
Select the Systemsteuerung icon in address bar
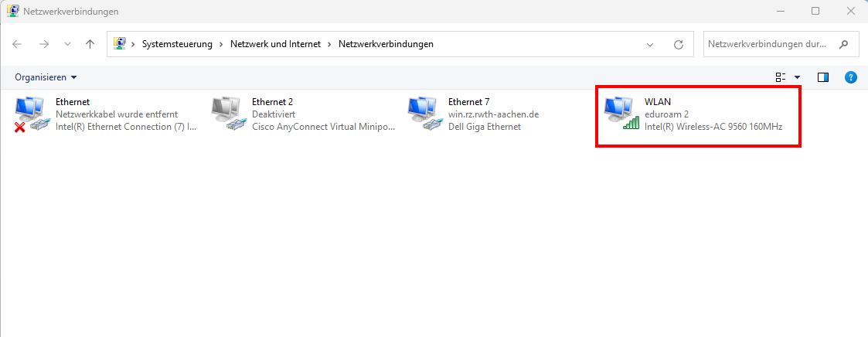pos(119,44)
